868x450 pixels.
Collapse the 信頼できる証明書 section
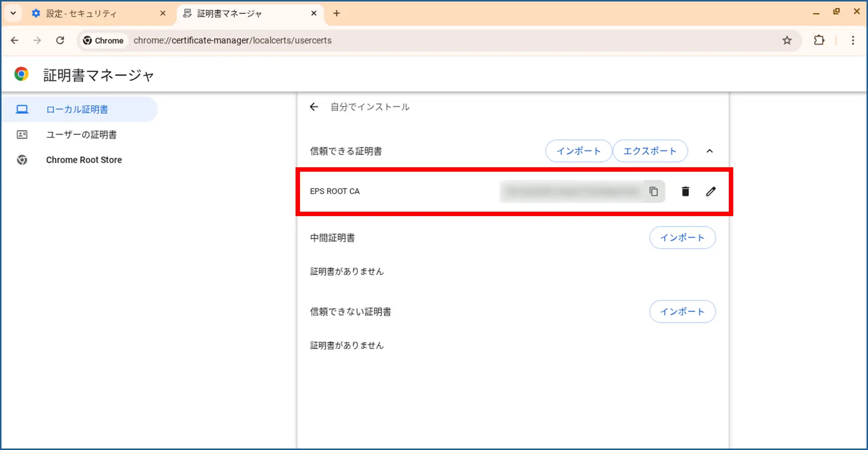[709, 151]
